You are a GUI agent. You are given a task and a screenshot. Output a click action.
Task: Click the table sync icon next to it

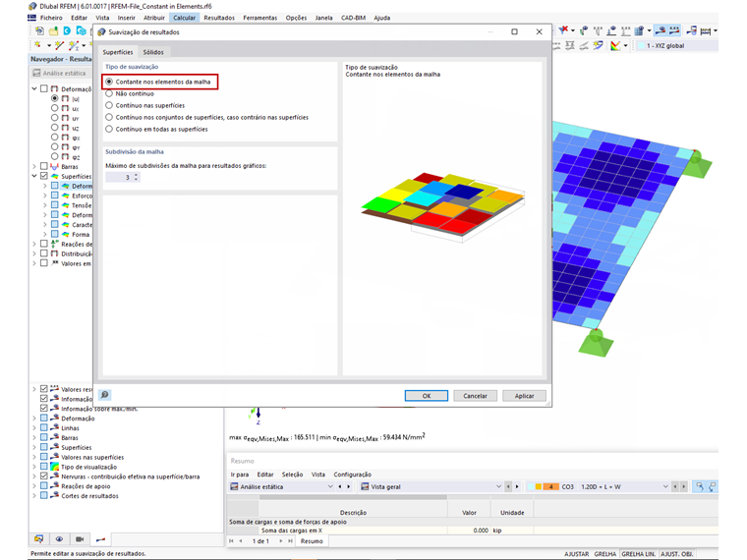[x=700, y=486]
